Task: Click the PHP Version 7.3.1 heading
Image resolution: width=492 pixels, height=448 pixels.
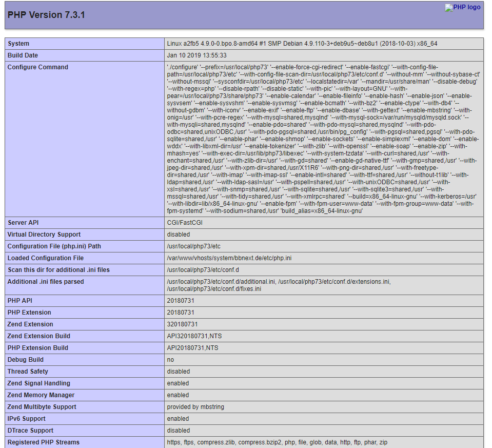Action: click(46, 15)
